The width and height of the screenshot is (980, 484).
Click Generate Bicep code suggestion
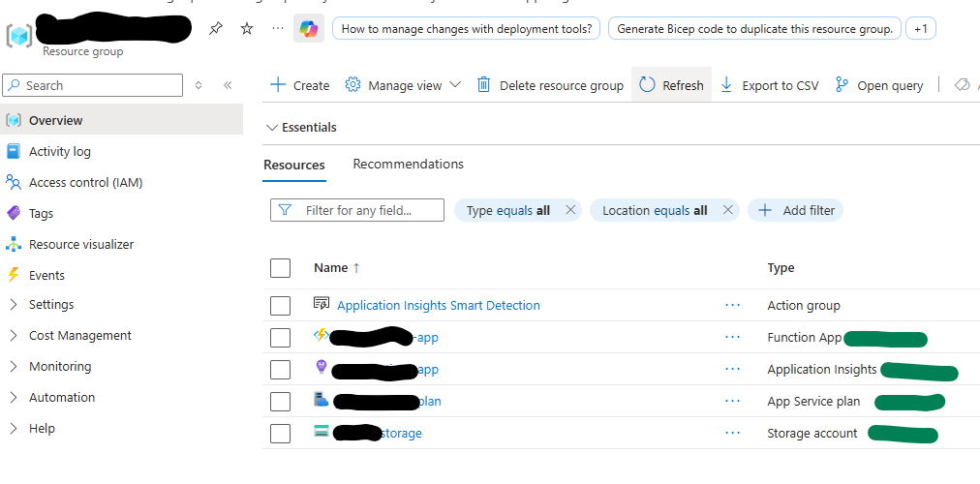[x=754, y=29]
